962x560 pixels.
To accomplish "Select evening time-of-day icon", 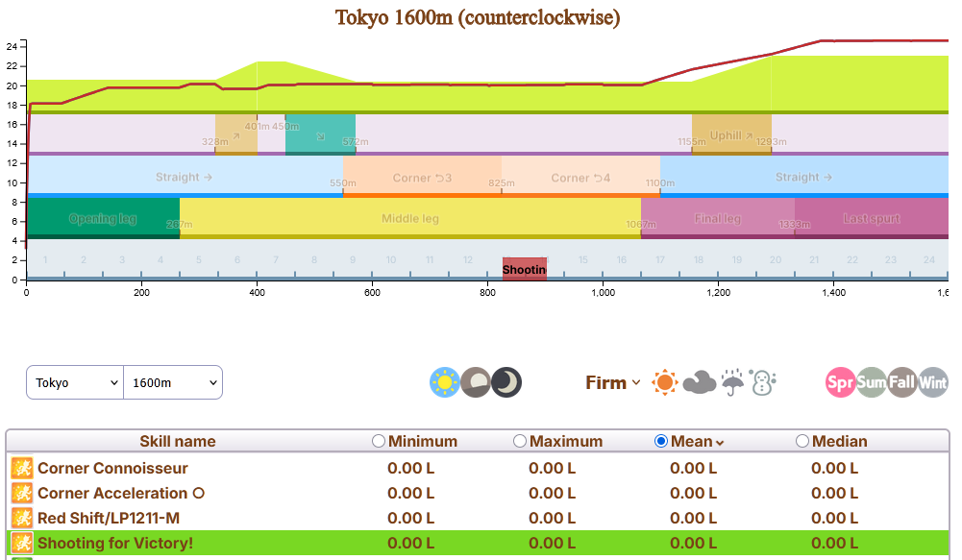I will click(x=476, y=382).
